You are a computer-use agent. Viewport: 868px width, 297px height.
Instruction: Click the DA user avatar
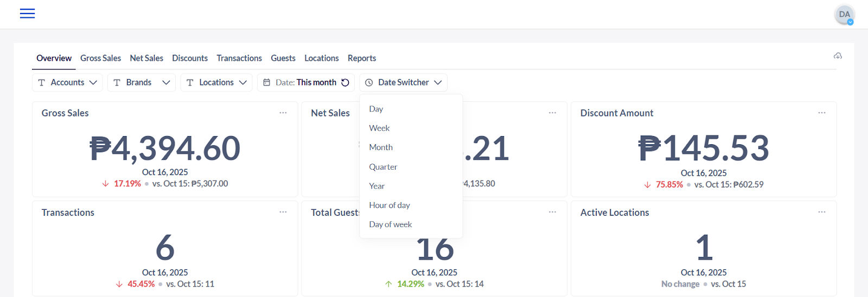click(x=844, y=15)
